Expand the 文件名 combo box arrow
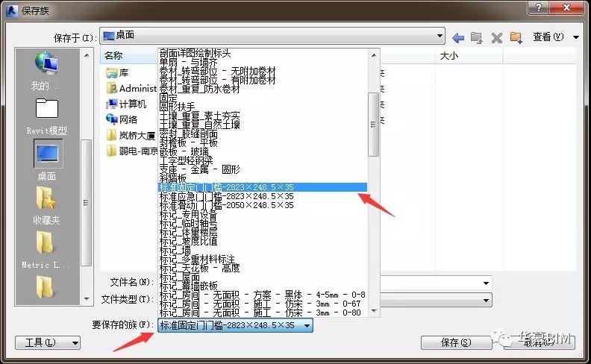 point(486,283)
